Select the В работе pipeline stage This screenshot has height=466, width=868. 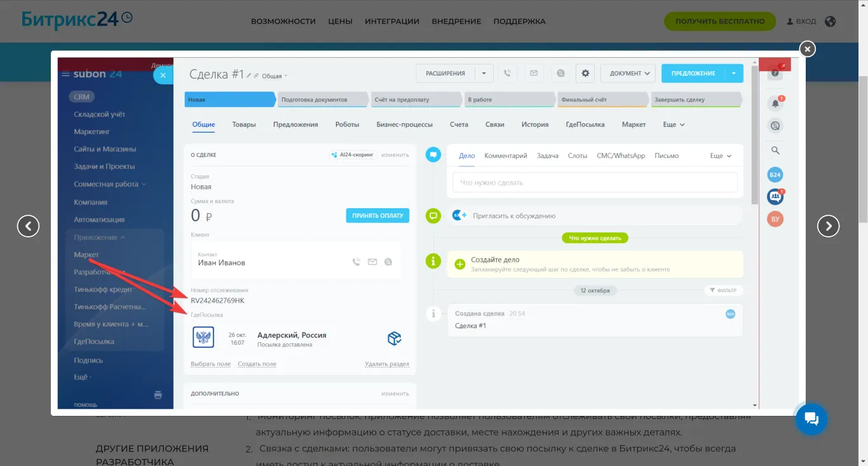508,100
